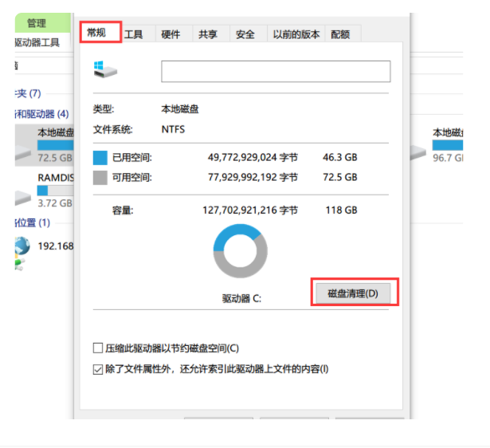Uncheck the index file contents option
The height and width of the screenshot is (448, 490).
(98, 369)
